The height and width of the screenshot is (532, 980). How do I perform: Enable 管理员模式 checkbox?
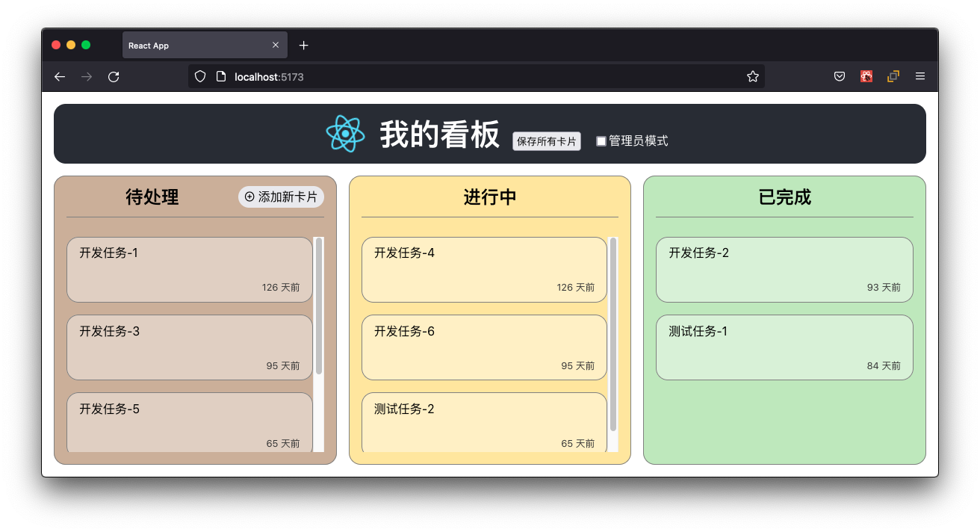601,141
